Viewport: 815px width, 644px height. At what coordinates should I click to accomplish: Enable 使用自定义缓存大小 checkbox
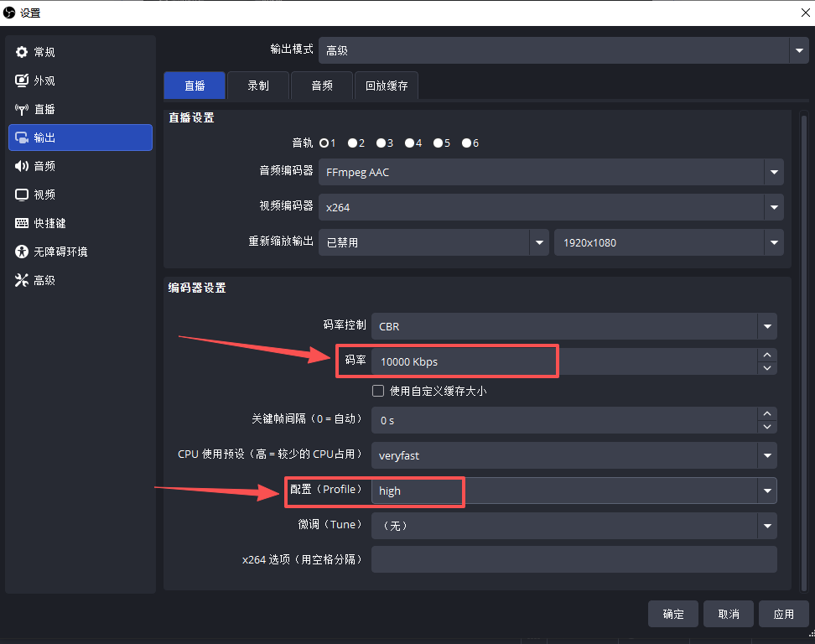378,390
